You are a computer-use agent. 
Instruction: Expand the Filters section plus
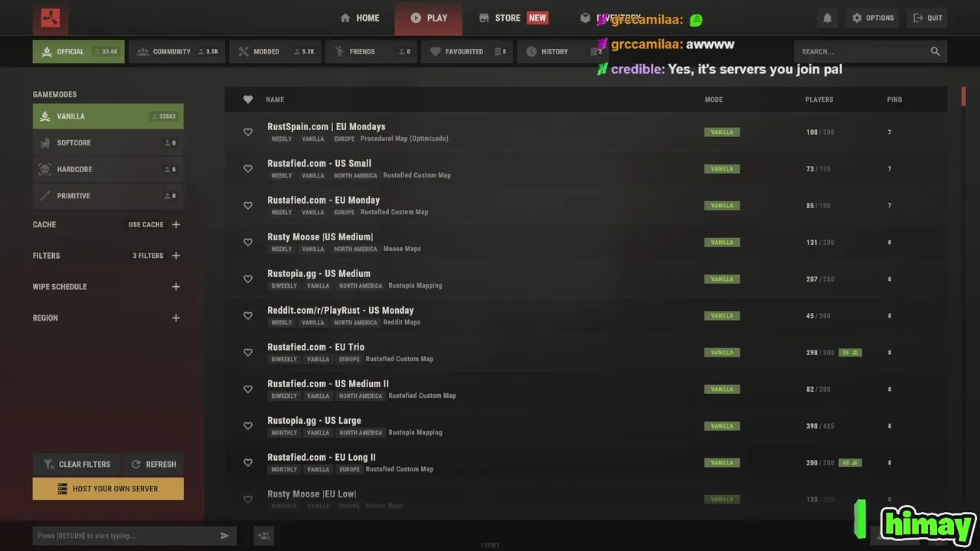176,256
